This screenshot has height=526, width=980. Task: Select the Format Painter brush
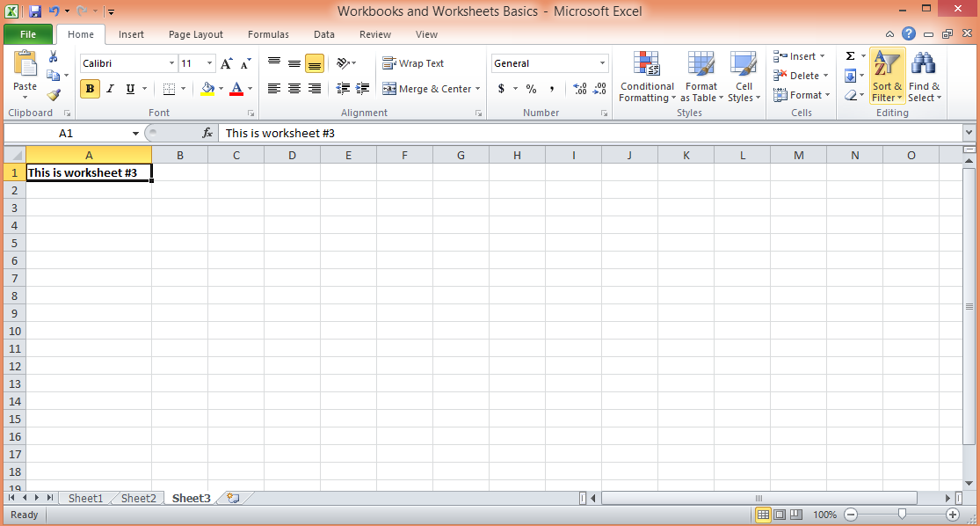pos(54,94)
